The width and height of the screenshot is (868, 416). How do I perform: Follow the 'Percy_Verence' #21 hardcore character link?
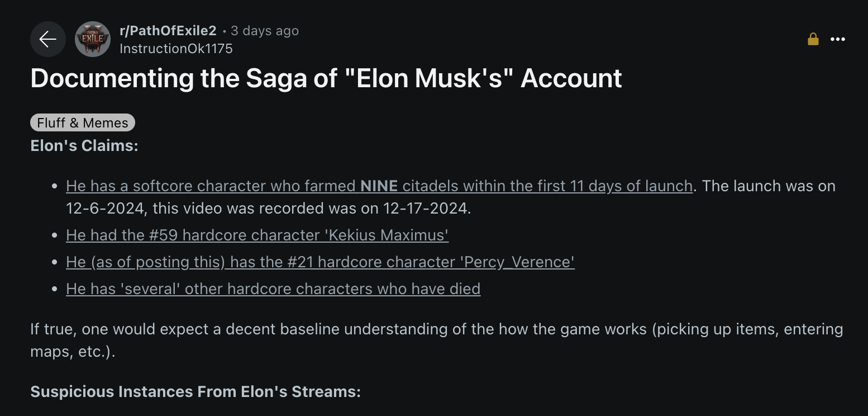(x=320, y=262)
